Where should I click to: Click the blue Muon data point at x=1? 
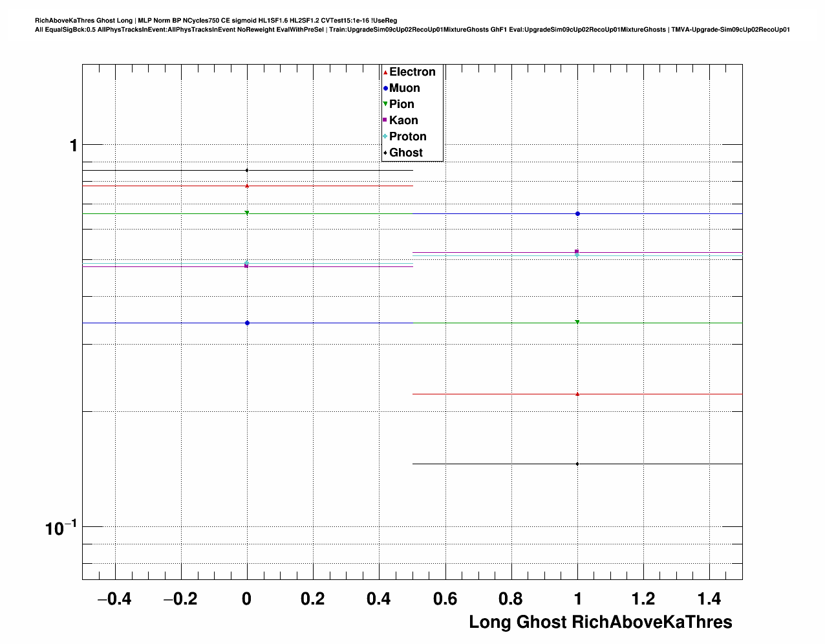[x=577, y=213]
